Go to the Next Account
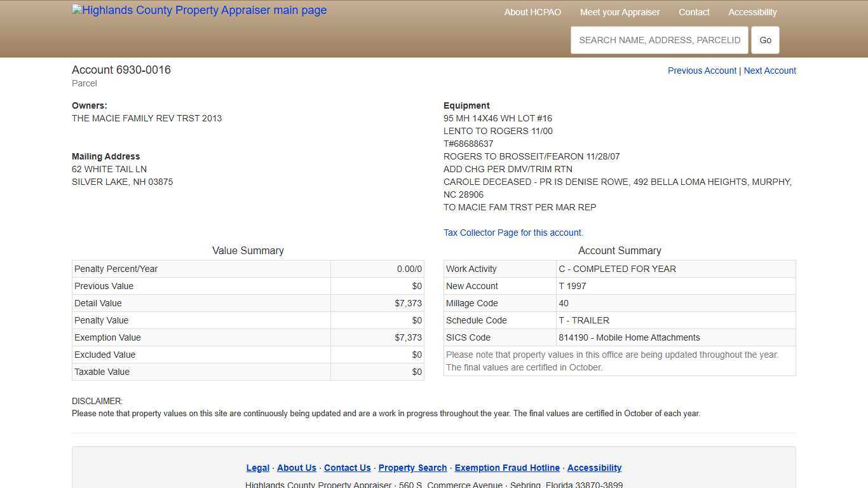Viewport: 868px width, 488px height. click(x=770, y=71)
